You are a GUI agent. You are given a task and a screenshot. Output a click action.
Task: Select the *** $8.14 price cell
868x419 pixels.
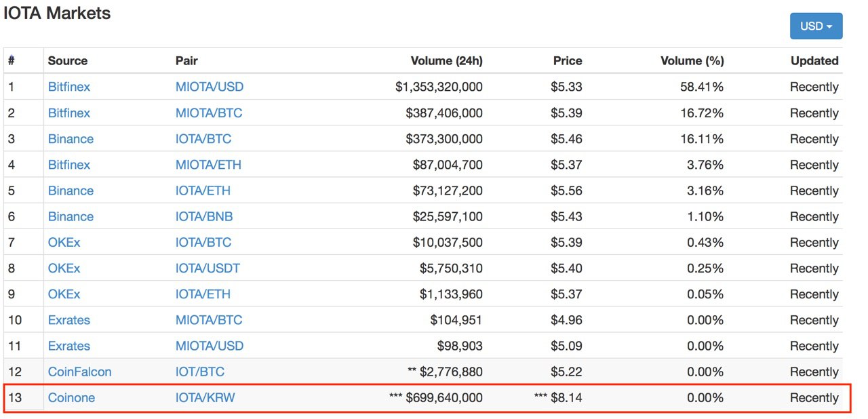point(558,397)
